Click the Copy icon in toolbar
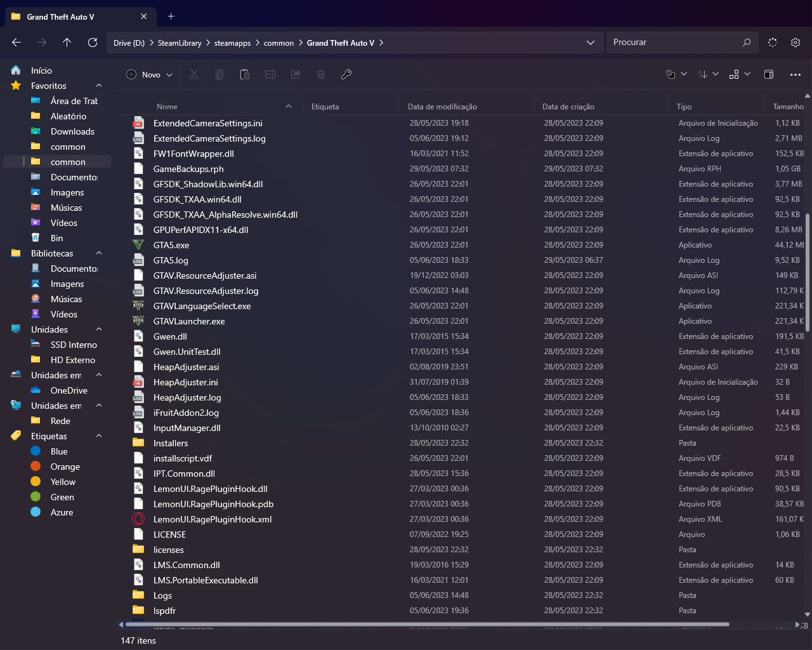812x650 pixels. [219, 74]
